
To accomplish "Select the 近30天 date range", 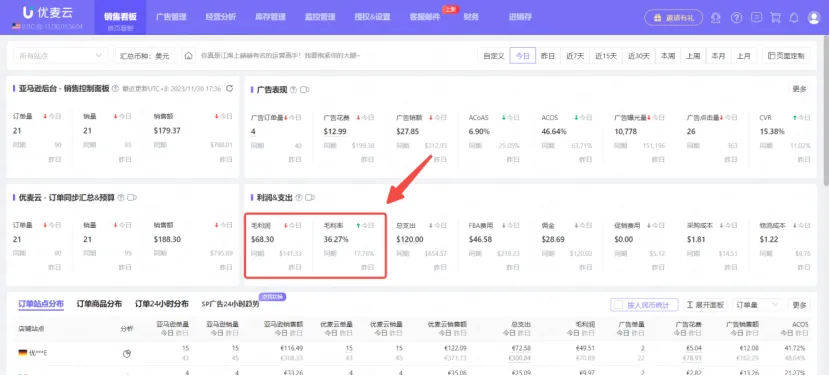I will (x=638, y=56).
